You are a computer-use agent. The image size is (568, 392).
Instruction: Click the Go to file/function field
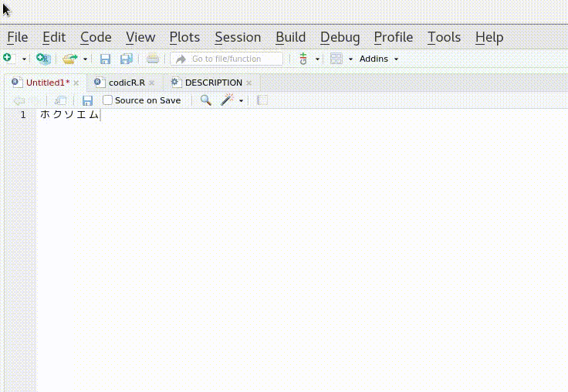[226, 59]
